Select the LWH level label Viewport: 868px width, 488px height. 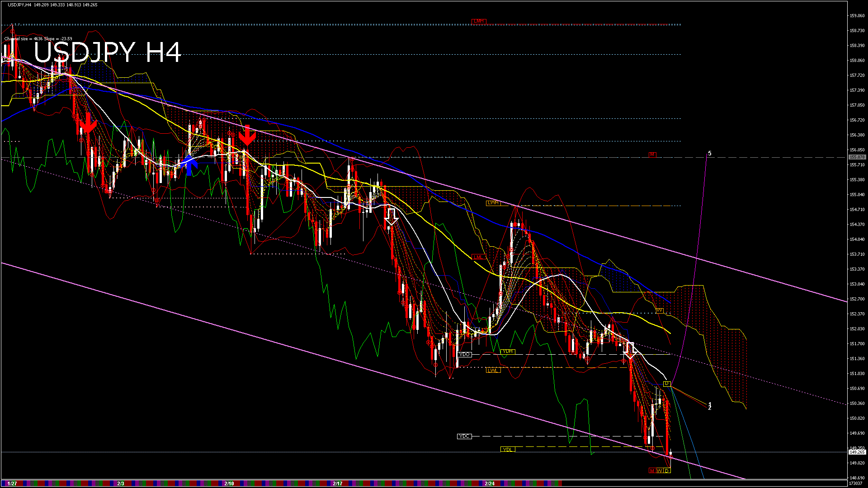pyautogui.click(x=493, y=203)
